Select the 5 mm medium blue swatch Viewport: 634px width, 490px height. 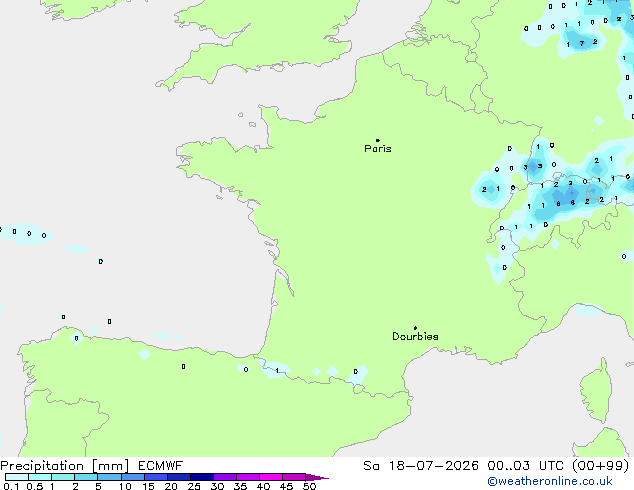coord(110,477)
